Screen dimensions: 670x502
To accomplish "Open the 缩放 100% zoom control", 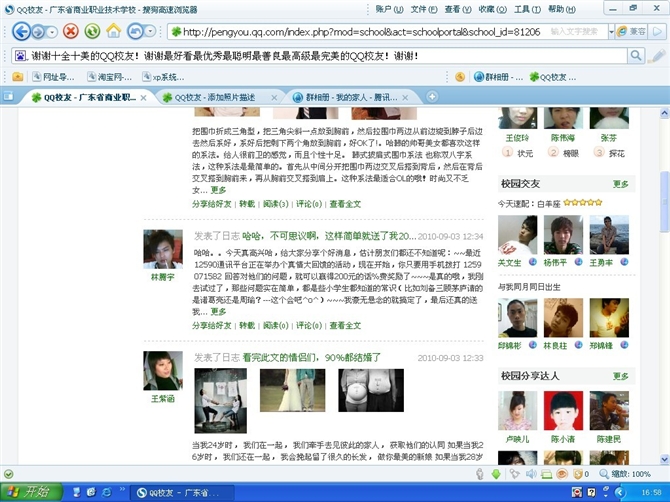I will click(625, 474).
